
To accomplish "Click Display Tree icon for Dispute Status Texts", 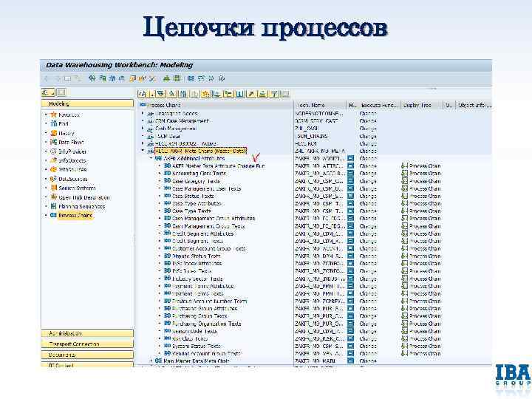I will pos(404,256).
